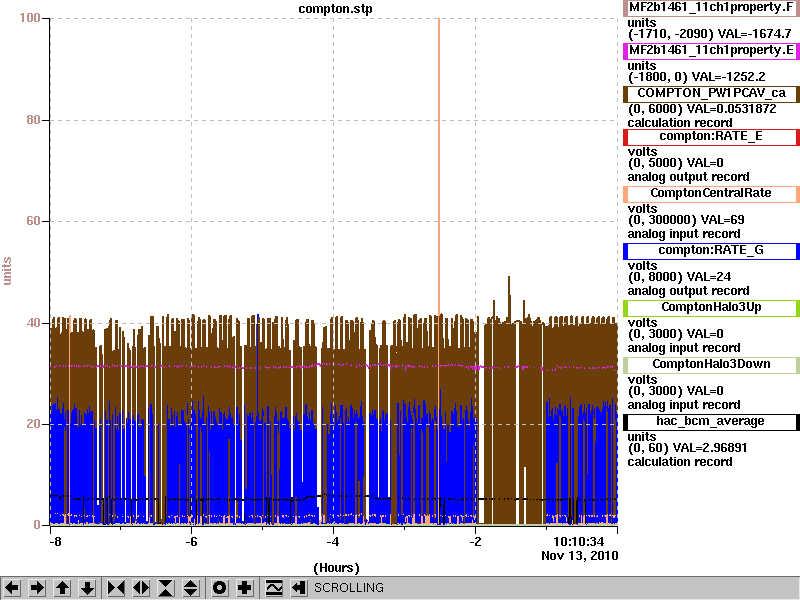
Task: Click 'calculation record' under COMPTON_PW1PCAV_ca
Action: [680, 123]
